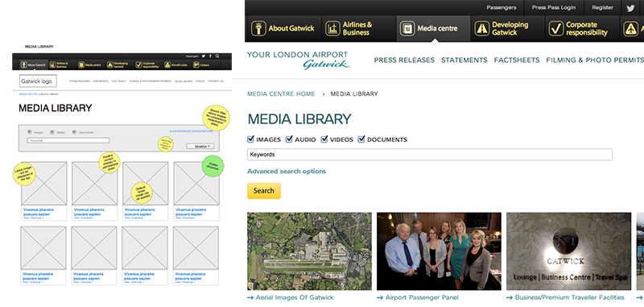Open STATEMENTS on live site menu

464,60
